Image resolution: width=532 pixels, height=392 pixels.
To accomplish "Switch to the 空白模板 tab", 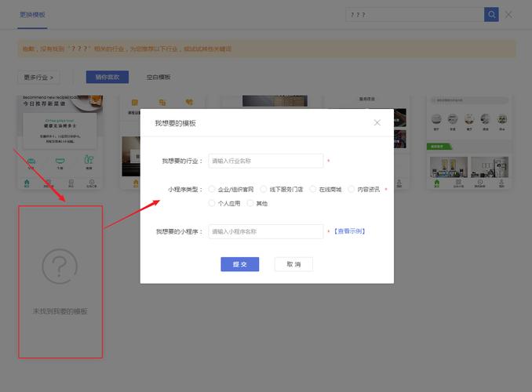I will (x=158, y=77).
